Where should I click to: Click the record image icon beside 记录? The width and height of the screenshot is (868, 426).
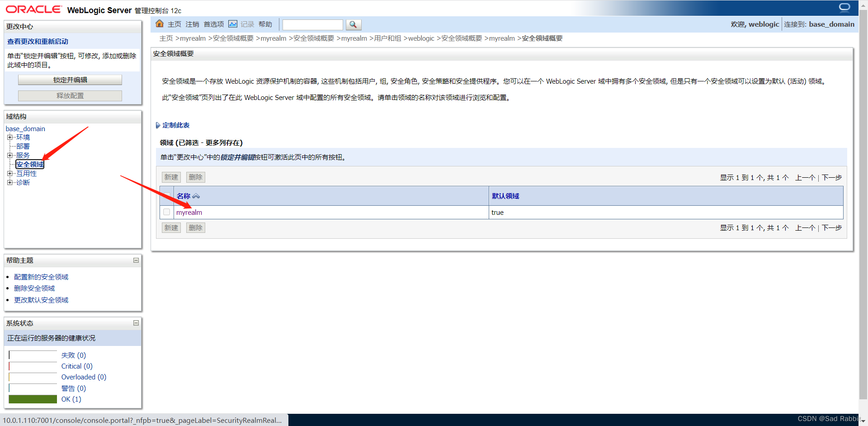[x=233, y=24]
